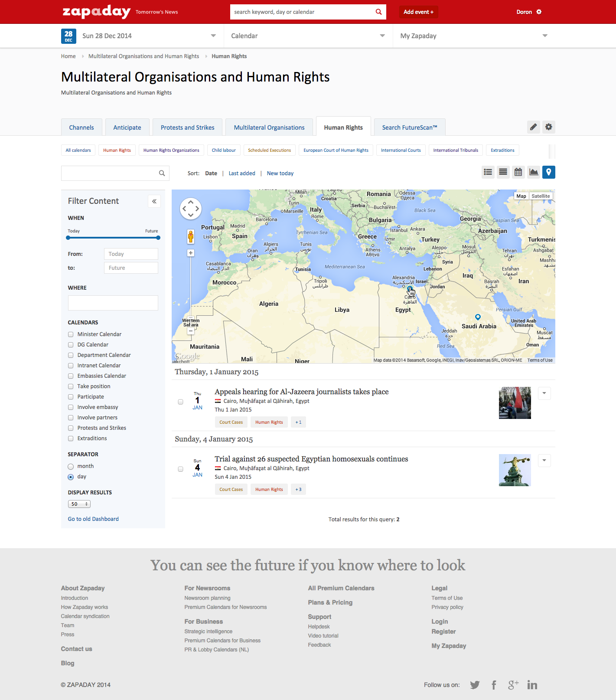Open the Al-Jazeera event thumbnail image
Viewport: 616px width, 700px height.
(515, 403)
